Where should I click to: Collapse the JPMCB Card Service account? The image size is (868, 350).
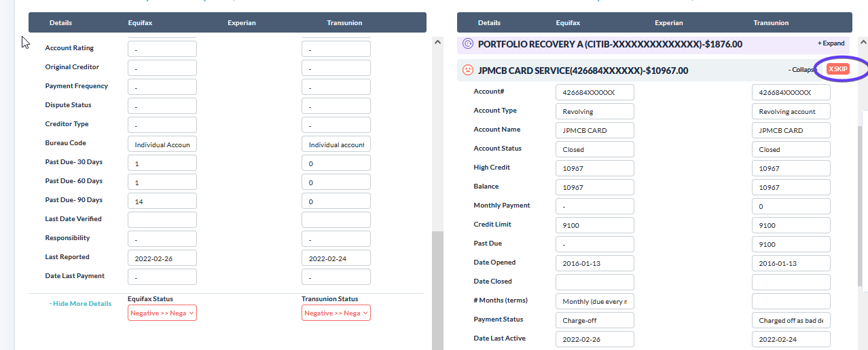pyautogui.click(x=801, y=70)
